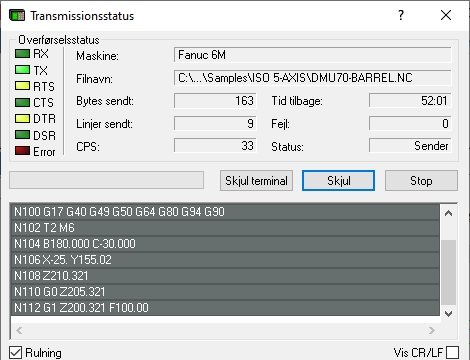Click the CTS indicator light
The image size is (470, 360).
point(22,102)
